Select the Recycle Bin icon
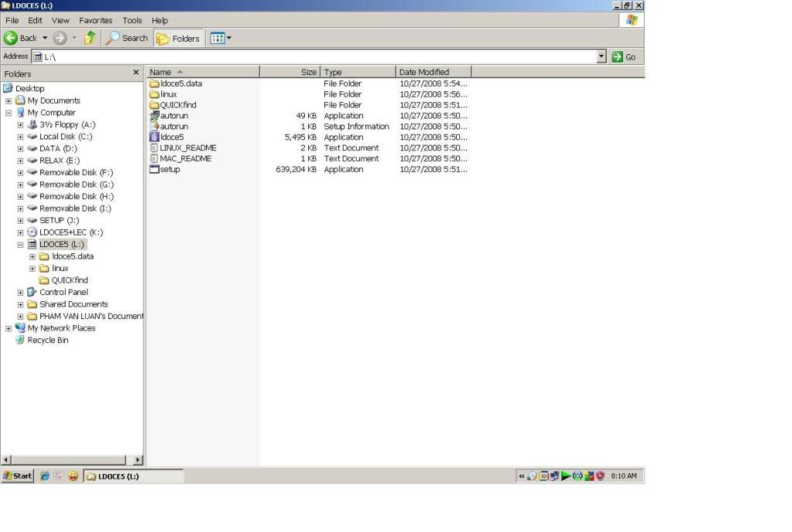The height and width of the screenshot is (532, 792). pos(20,340)
